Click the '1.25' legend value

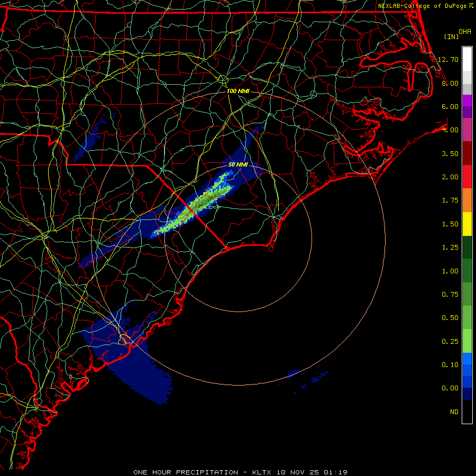[x=450, y=248]
